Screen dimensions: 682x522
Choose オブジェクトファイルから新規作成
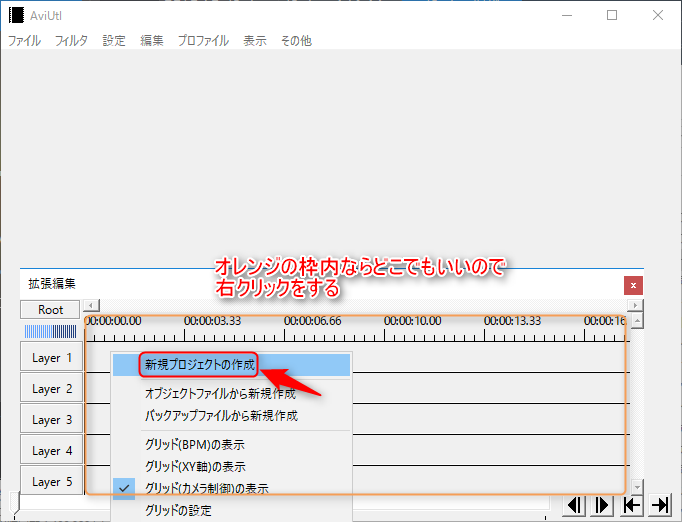tap(231, 394)
